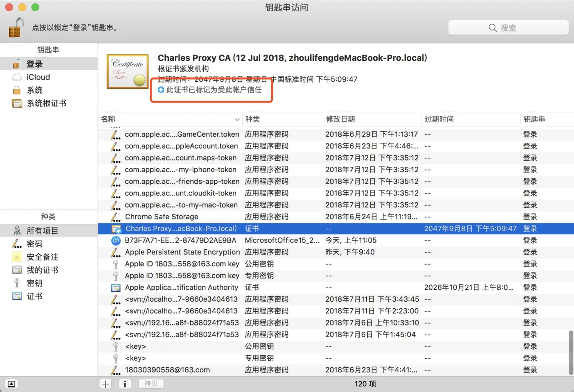Click the magnifier icon in search field
The width and height of the screenshot is (574, 392).
(x=493, y=28)
